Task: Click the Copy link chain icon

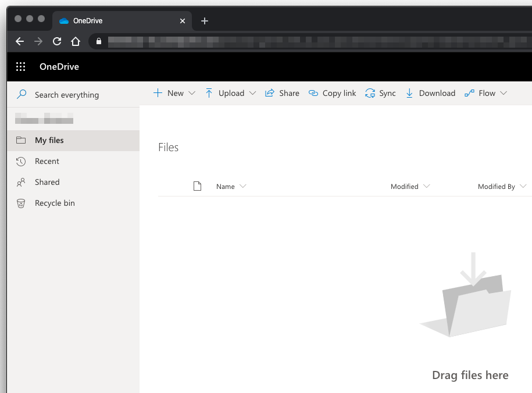Action: click(313, 93)
